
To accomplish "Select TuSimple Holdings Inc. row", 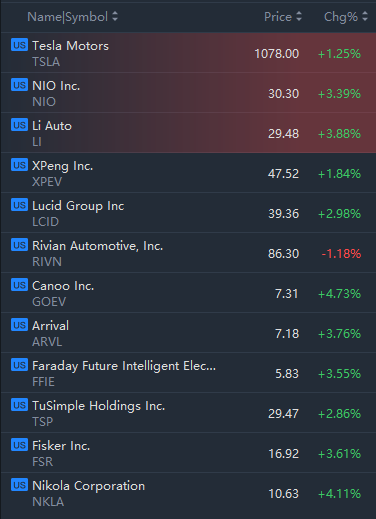I will [188, 413].
